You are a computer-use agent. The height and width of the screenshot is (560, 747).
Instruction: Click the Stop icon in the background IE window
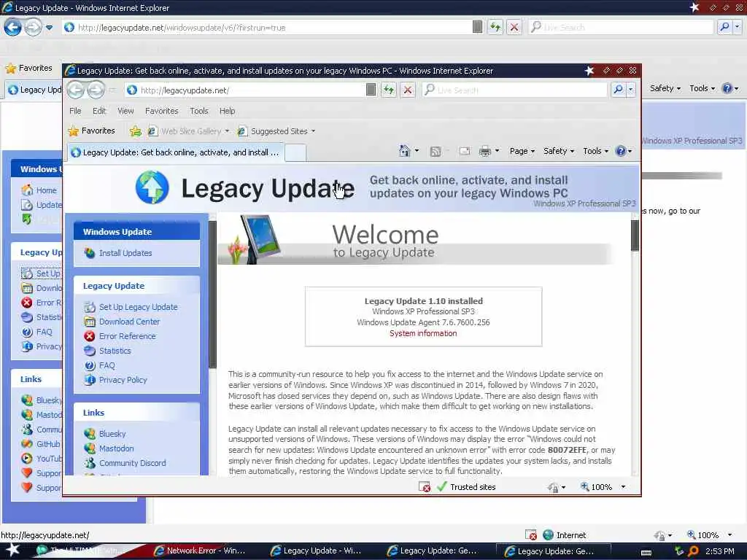coord(514,27)
